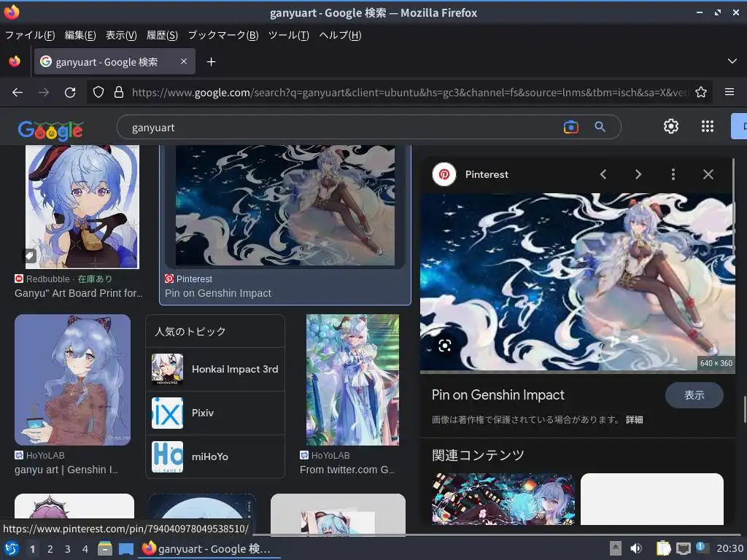747x560 pixels.
Task: Open HoYoLAB ganyu art result link
Action: [x=66, y=470]
